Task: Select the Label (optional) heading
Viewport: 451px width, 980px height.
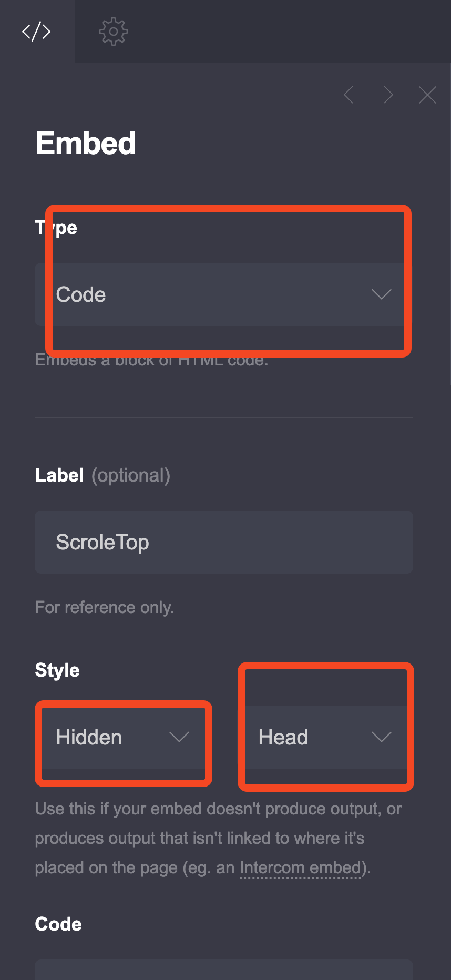Action: (x=102, y=475)
